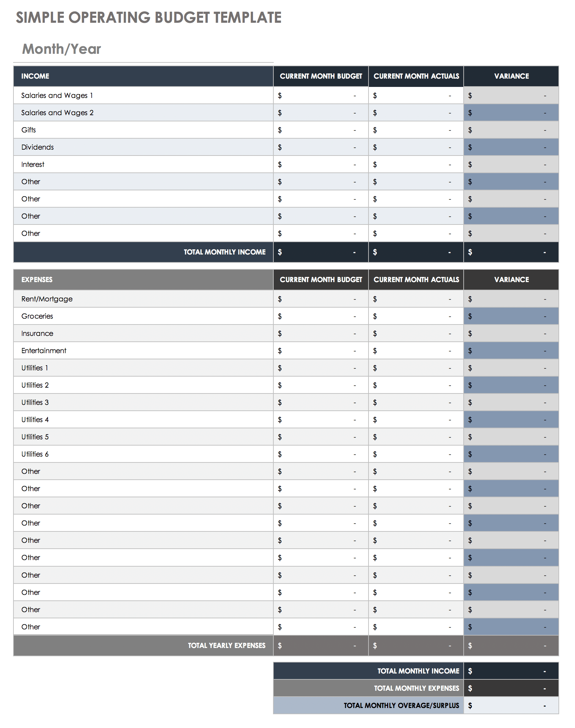Click the Dividends variance cell
The height and width of the screenshot is (728, 575).
click(511, 147)
